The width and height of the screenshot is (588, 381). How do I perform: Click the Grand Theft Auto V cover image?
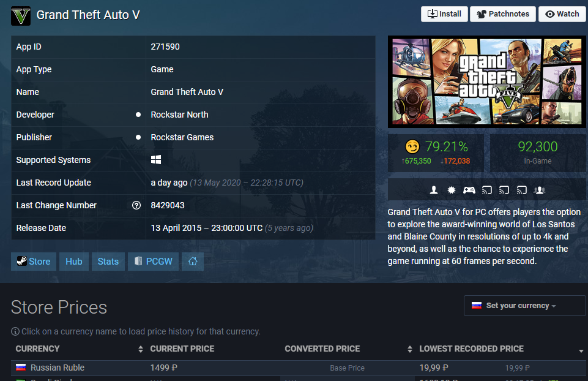tap(486, 81)
